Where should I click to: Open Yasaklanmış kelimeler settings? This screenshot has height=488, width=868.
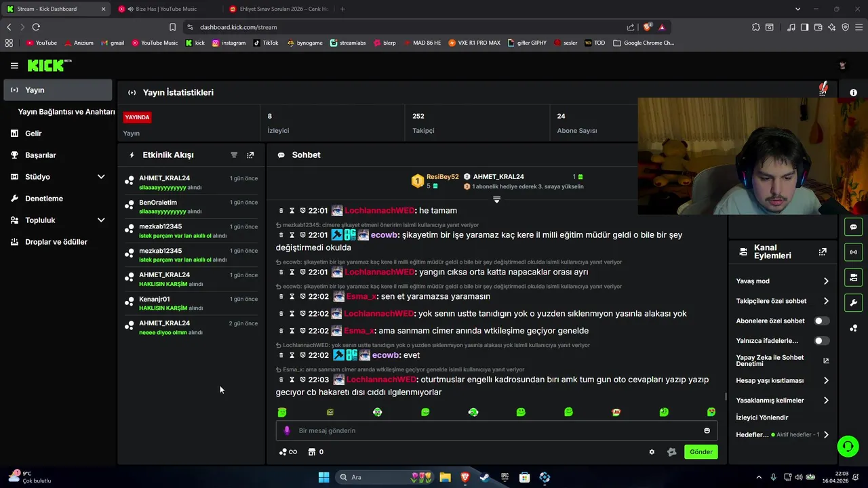tap(783, 401)
